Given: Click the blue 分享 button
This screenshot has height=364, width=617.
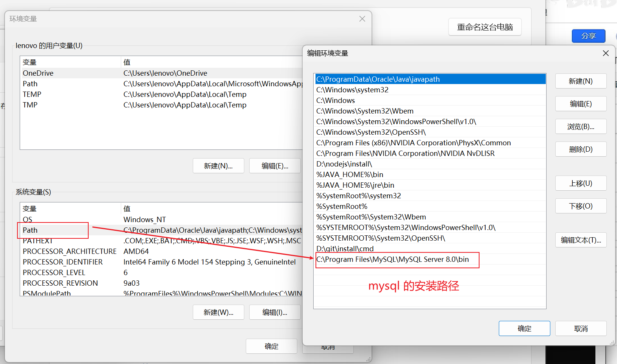Looking at the screenshot, I should (x=588, y=36).
